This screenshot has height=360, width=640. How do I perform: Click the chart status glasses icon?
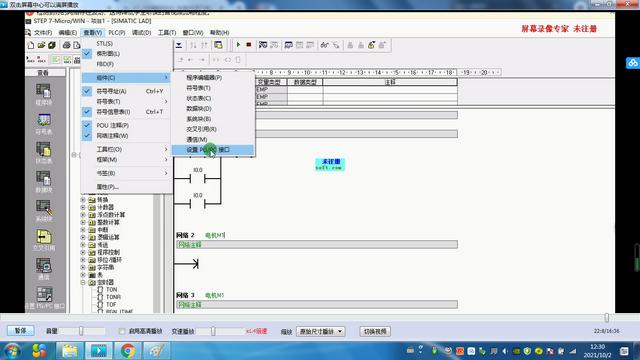pyautogui.click(x=324, y=45)
